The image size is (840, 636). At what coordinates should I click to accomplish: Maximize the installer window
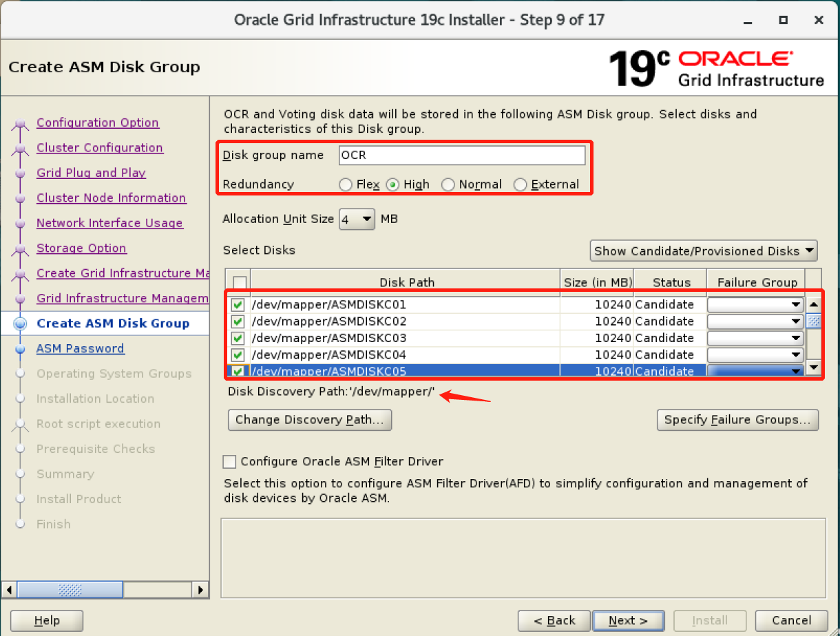tap(783, 20)
